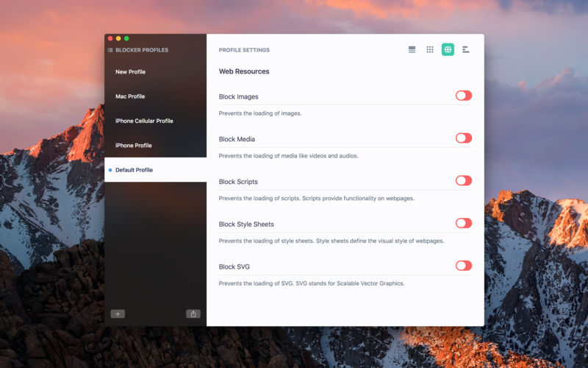Click the Block SVG label
The image size is (588, 368).
point(234,266)
